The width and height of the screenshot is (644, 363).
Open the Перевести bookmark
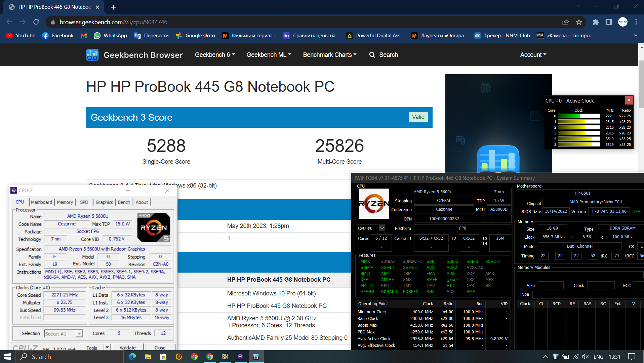[151, 36]
